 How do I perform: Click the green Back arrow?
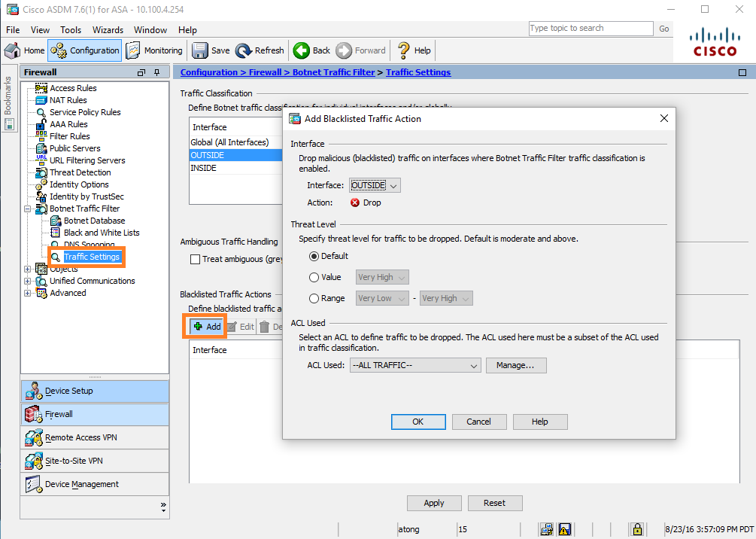pos(311,50)
